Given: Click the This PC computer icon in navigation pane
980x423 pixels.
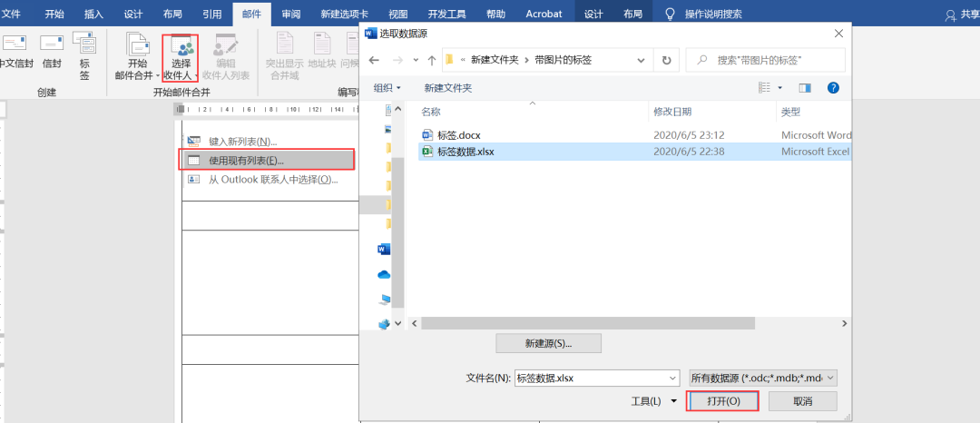Looking at the screenshot, I should pos(384,300).
